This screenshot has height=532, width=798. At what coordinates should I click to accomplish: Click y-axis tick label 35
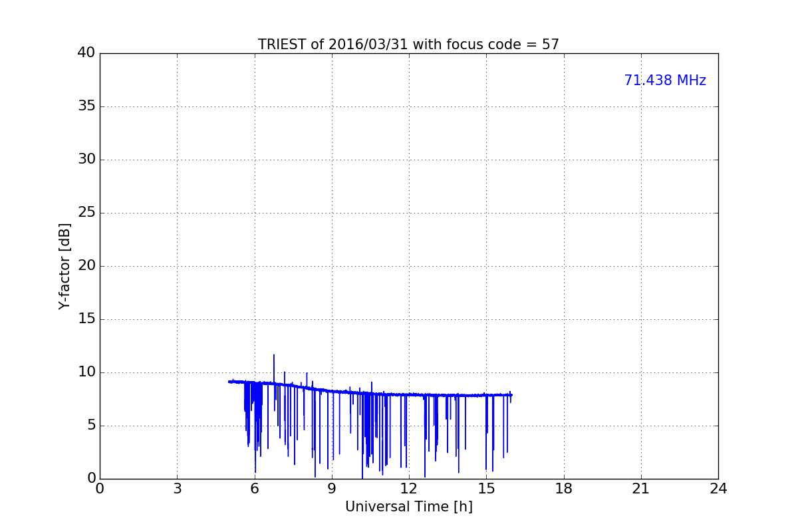pyautogui.click(x=86, y=106)
